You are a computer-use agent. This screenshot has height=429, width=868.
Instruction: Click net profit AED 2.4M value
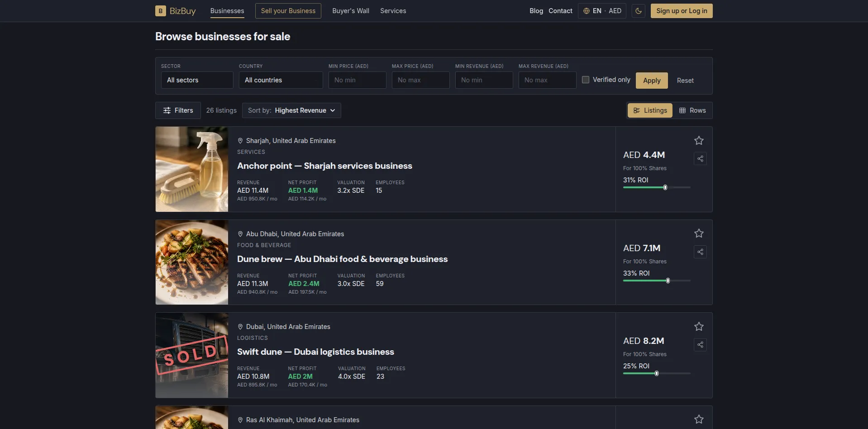tap(304, 284)
